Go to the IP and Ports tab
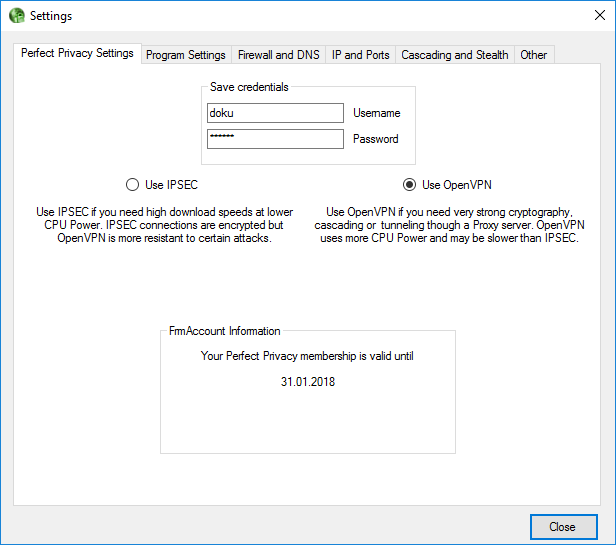The height and width of the screenshot is (545, 616). 360,55
